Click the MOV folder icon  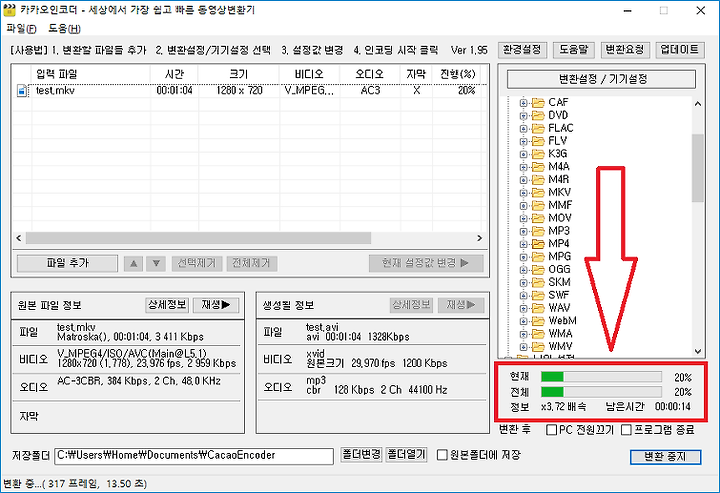click(538, 218)
